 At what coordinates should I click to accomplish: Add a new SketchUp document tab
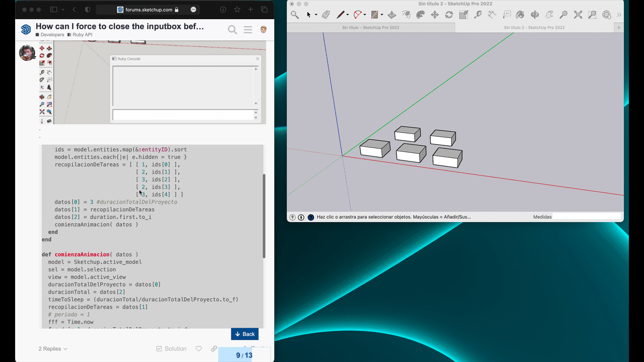click(619, 28)
